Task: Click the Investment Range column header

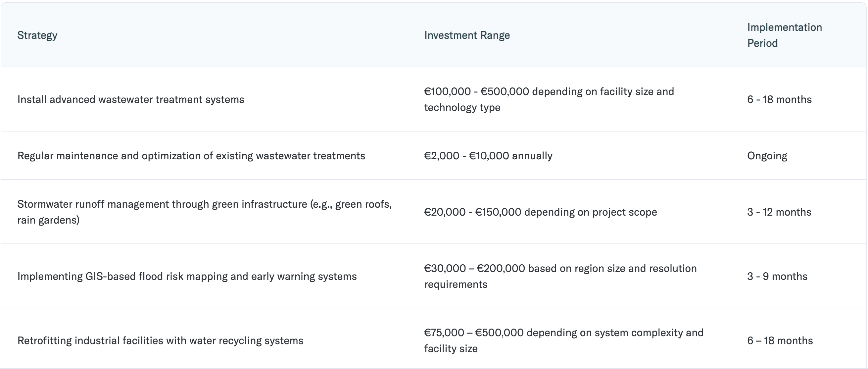Action: click(x=467, y=35)
